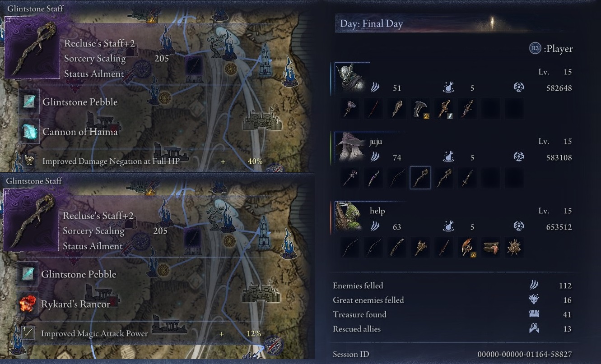Click the R3 Player button prompt
The image size is (601, 364).
[551, 49]
